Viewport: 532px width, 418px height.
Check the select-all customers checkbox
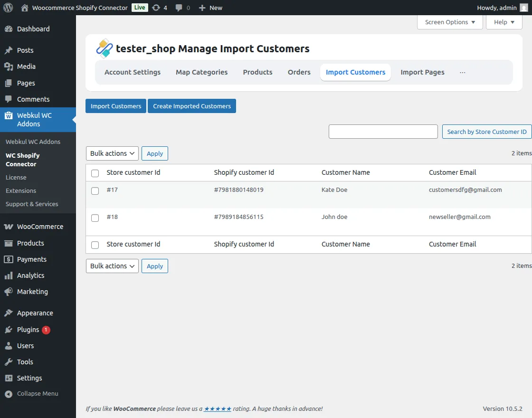95,173
